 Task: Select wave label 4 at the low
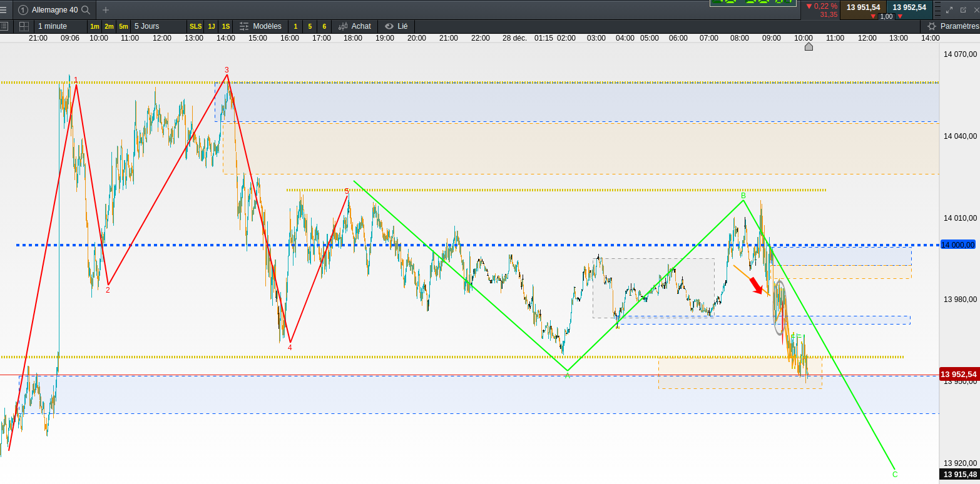(290, 346)
